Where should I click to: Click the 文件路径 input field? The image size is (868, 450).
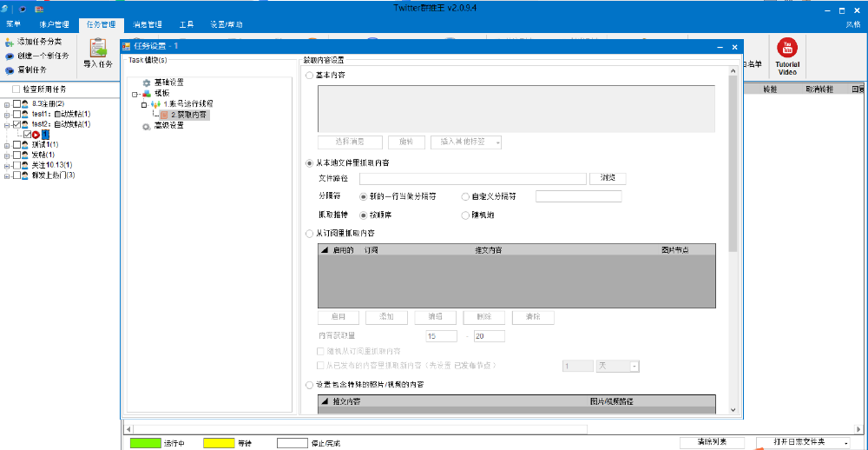pos(473,178)
